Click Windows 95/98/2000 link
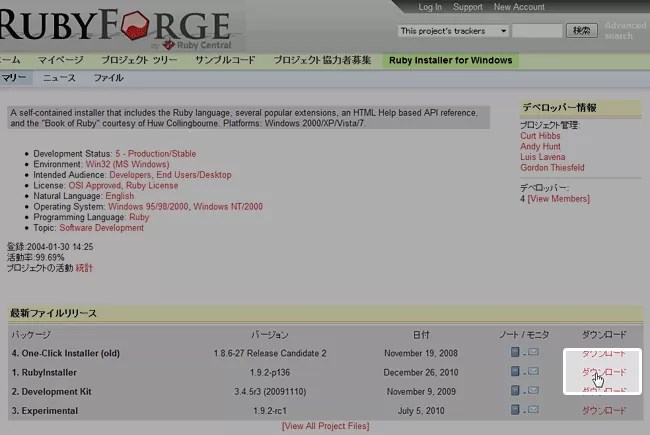 point(148,207)
